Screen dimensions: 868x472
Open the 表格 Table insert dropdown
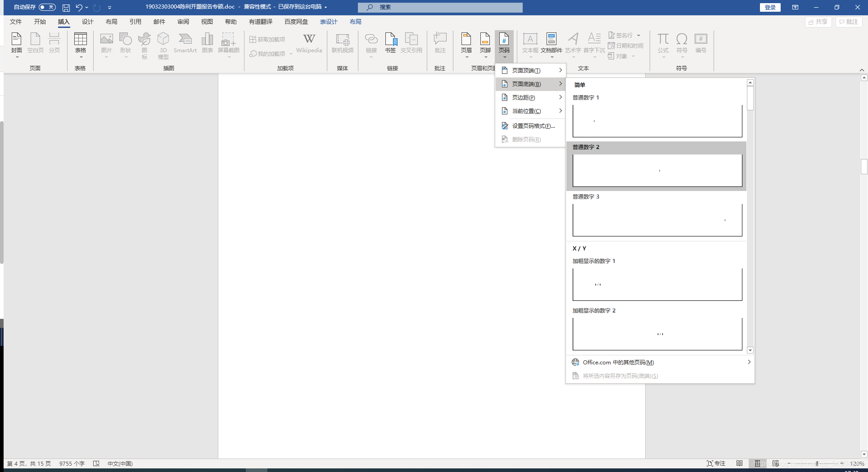point(81,45)
